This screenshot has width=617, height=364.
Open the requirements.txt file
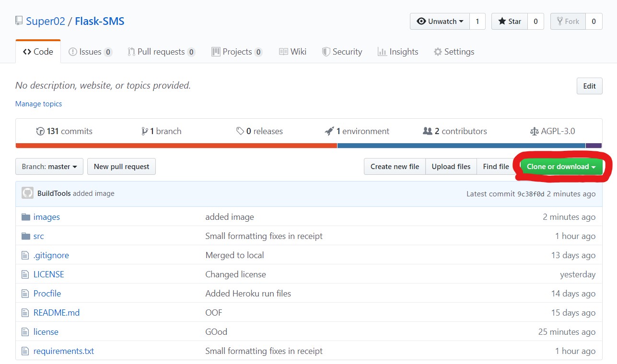[x=64, y=351]
